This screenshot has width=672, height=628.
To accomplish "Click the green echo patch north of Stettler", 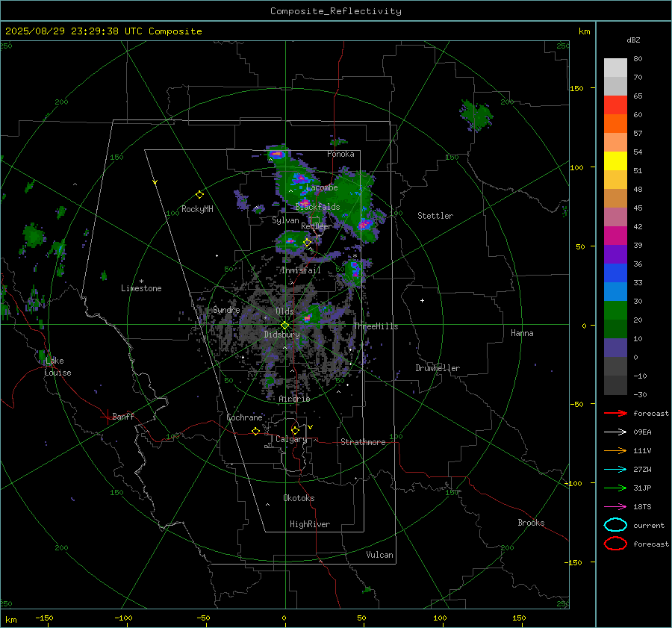I will (476, 115).
